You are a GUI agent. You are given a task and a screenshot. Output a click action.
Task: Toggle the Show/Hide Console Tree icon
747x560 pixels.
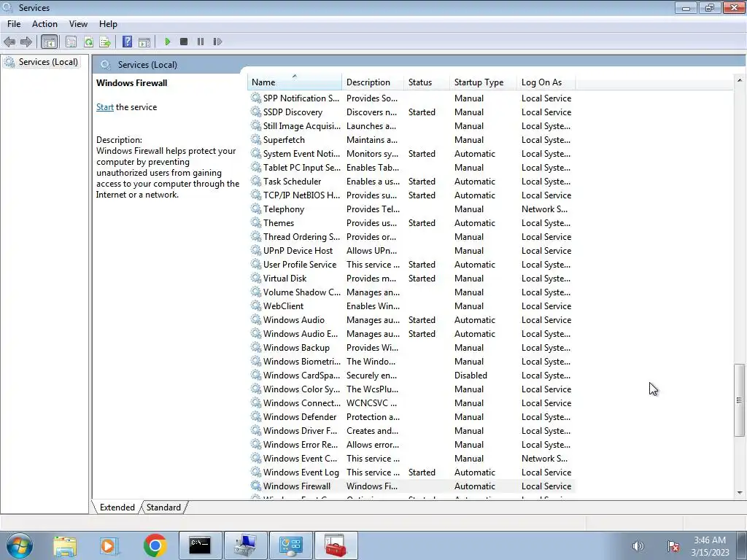click(x=49, y=42)
